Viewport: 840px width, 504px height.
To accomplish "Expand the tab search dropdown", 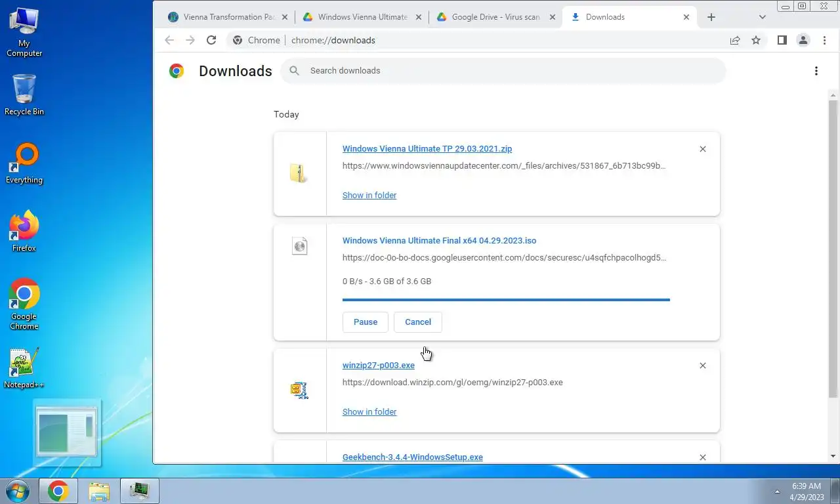I will (762, 17).
